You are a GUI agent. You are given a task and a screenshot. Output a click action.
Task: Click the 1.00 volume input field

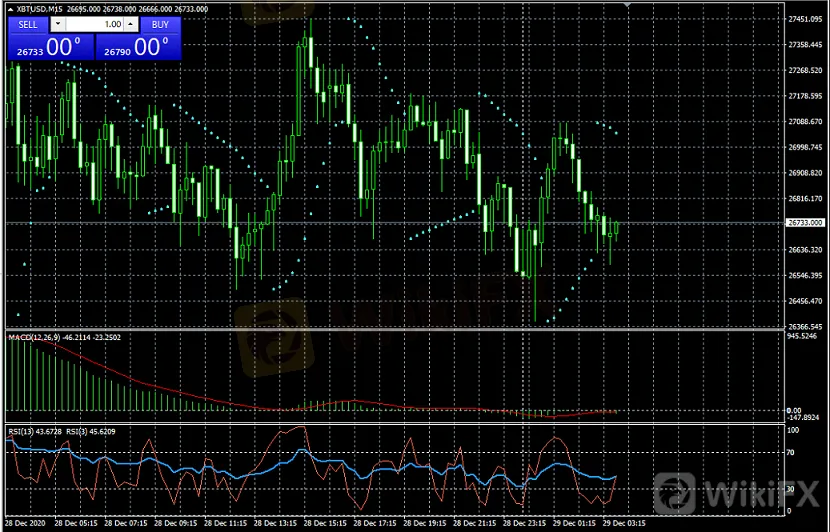tap(95, 24)
